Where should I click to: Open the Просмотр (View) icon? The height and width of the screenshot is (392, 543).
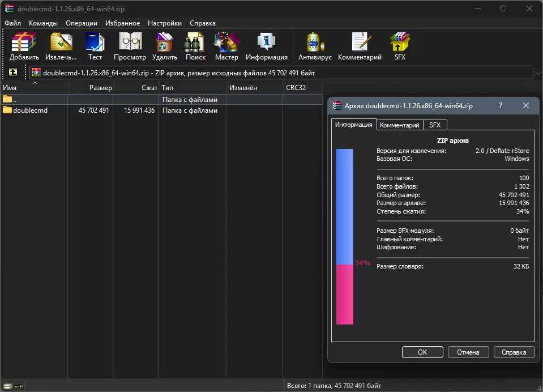130,42
